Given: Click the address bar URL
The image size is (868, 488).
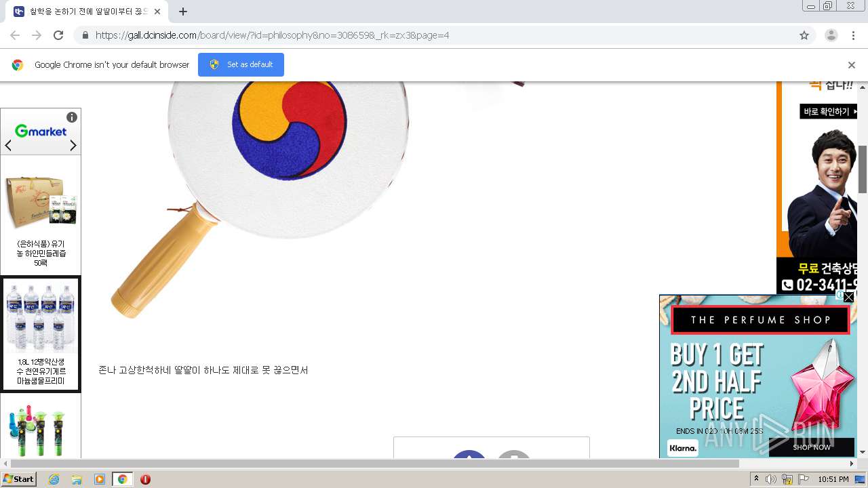Looking at the screenshot, I should pos(272,35).
